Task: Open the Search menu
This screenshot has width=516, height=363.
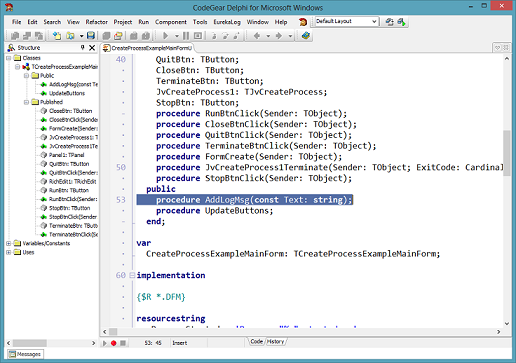Action: (x=52, y=22)
